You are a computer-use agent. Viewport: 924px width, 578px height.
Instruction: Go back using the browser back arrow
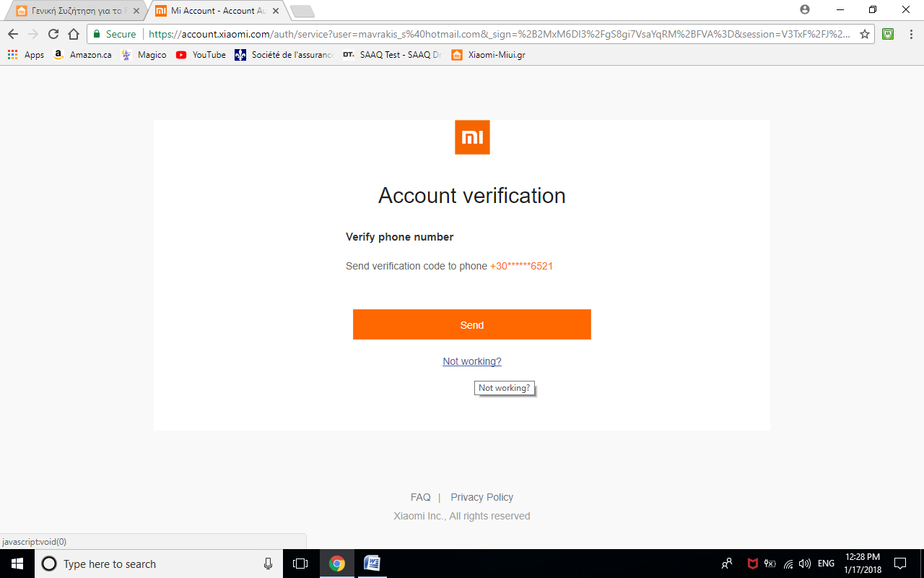pos(13,34)
